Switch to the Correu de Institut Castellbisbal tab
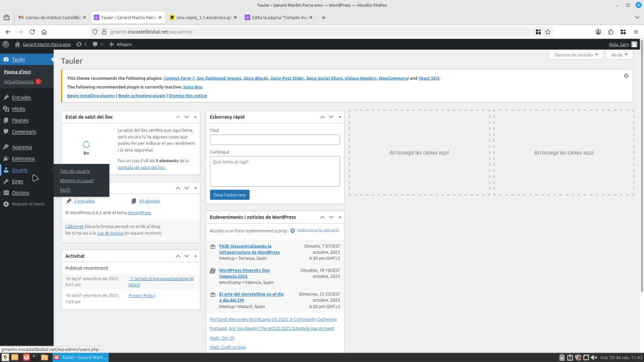Image resolution: width=644 pixels, height=362 pixels. tap(53, 17)
